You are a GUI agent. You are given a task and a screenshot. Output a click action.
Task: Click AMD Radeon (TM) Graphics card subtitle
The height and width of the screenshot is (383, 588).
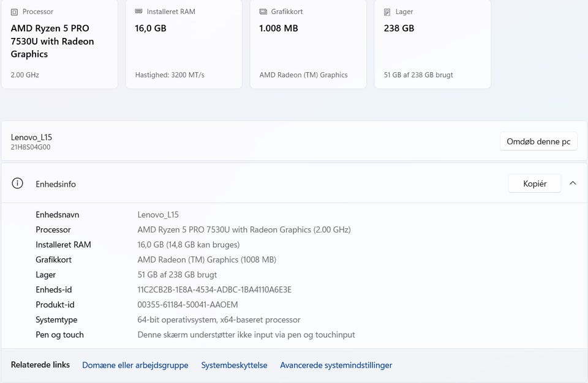(303, 75)
